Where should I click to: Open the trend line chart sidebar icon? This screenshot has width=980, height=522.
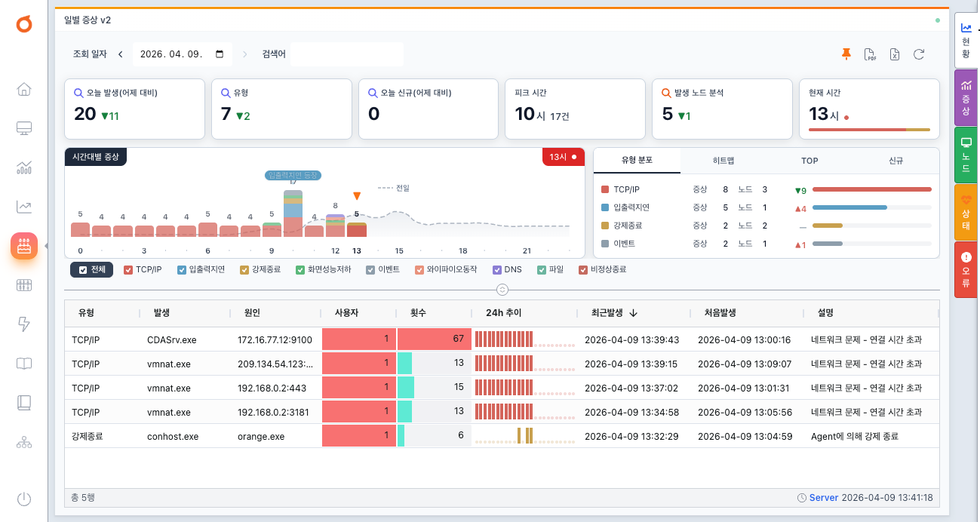pos(24,207)
